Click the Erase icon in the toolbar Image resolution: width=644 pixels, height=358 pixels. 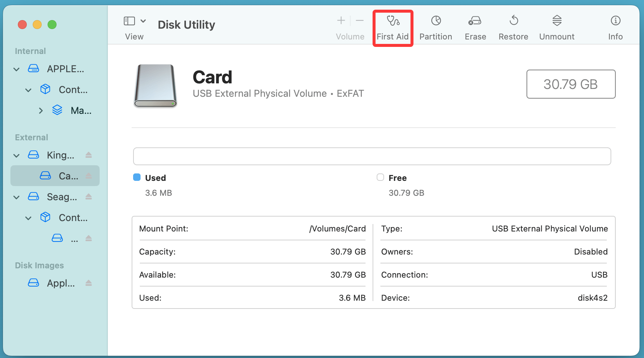pyautogui.click(x=475, y=28)
